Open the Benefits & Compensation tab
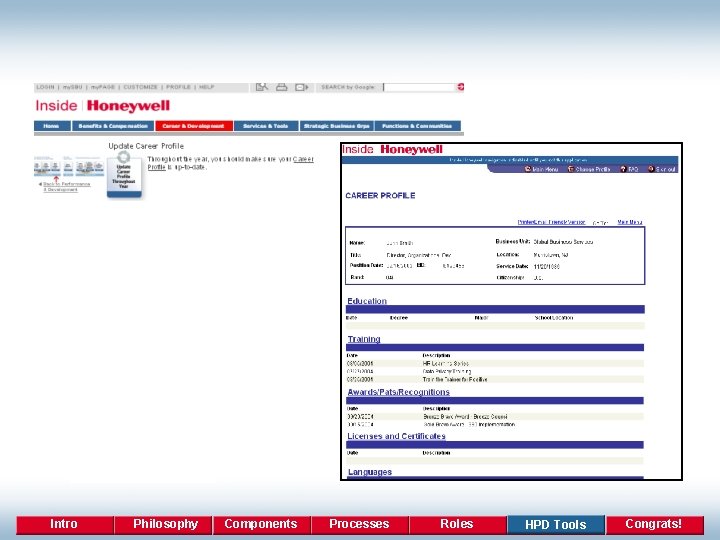The height and width of the screenshot is (540, 720). point(113,126)
